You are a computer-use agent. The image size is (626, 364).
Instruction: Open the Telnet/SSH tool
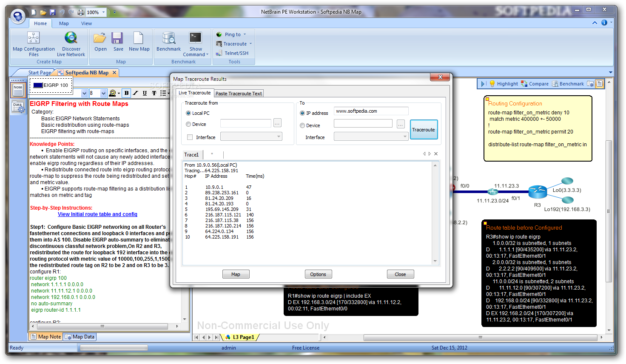232,53
